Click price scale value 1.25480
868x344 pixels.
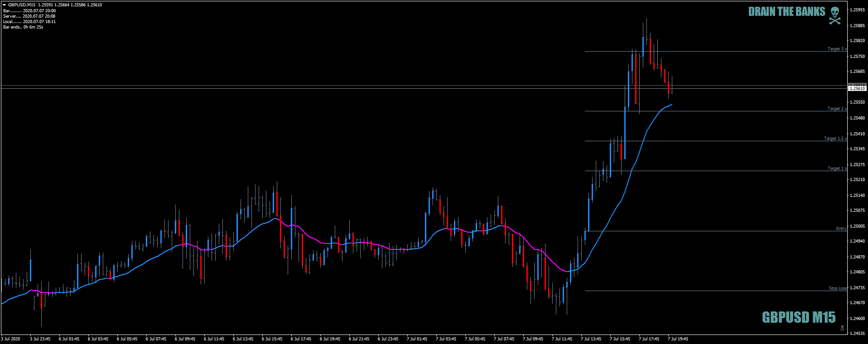857,118
